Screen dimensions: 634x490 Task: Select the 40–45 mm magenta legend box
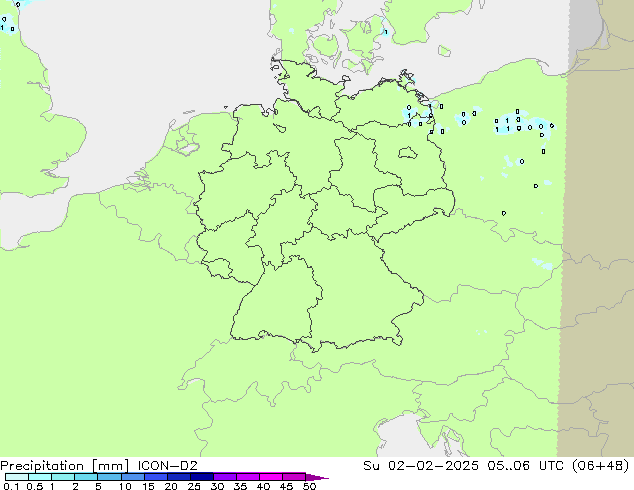click(271, 477)
